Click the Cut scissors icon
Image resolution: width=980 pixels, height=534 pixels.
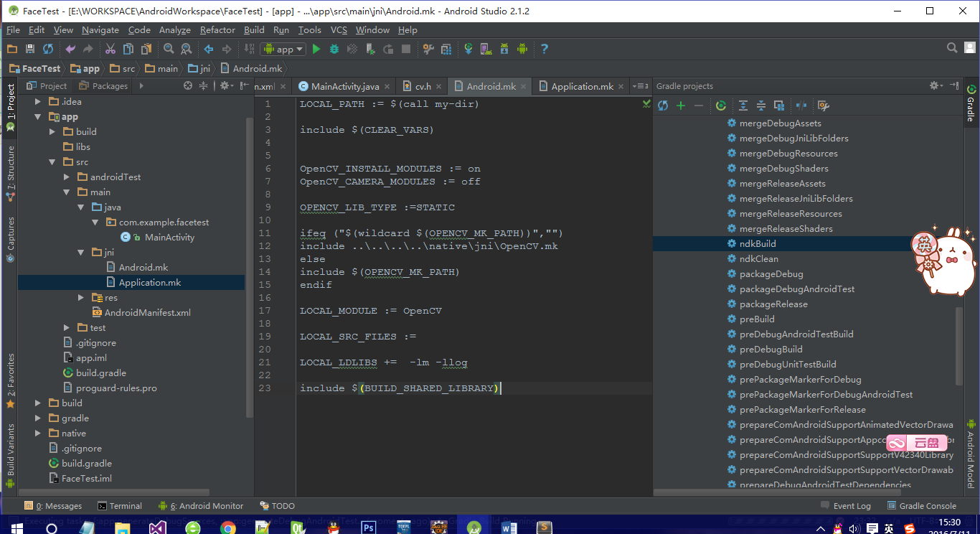click(110, 49)
